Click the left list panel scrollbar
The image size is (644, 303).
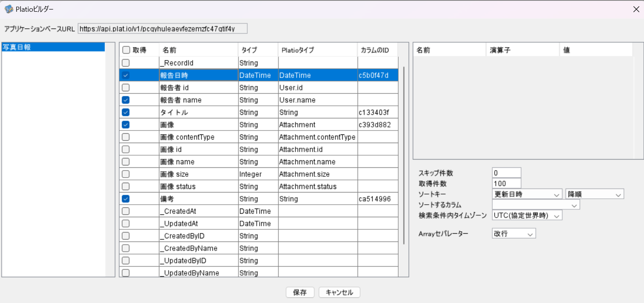[x=110, y=160]
